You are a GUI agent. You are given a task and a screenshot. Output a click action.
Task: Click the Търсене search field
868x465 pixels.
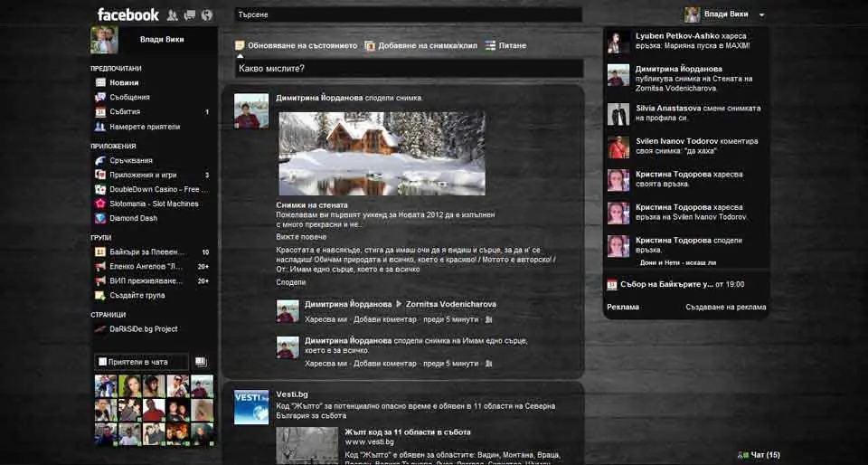(408, 15)
